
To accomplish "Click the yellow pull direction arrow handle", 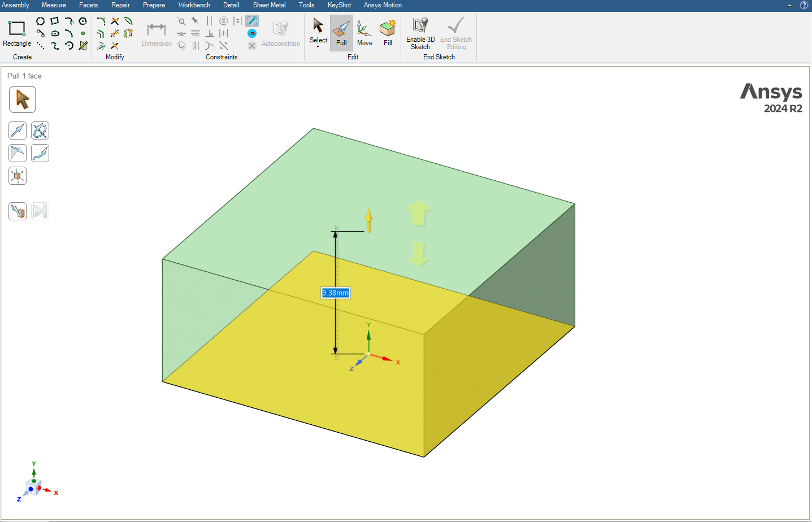I will (368, 220).
